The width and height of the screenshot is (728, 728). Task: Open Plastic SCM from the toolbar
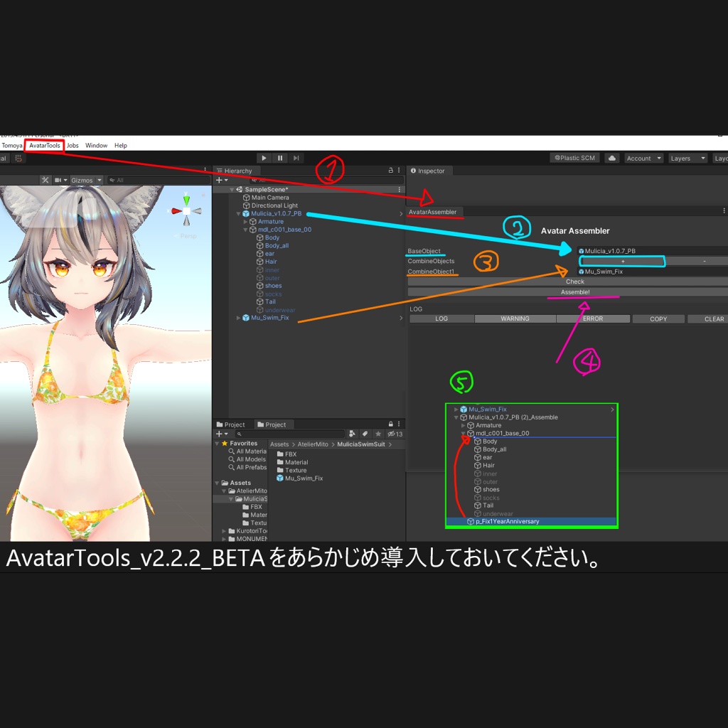574,158
